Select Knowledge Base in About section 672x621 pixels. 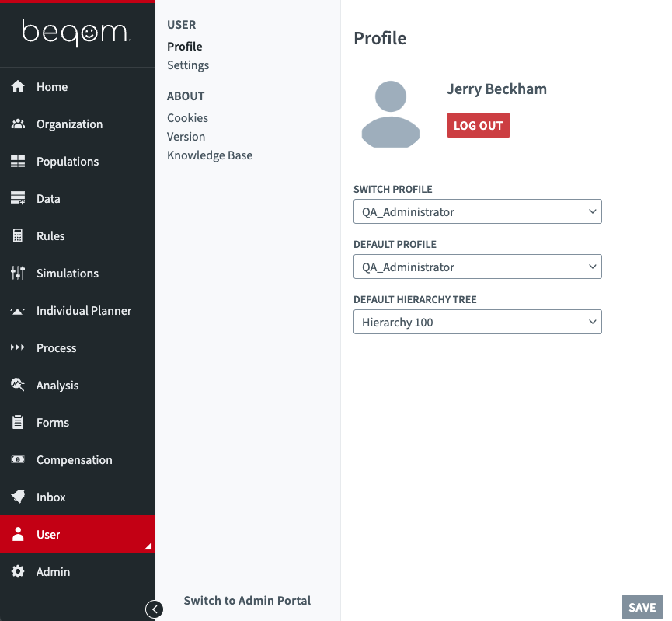tap(210, 155)
